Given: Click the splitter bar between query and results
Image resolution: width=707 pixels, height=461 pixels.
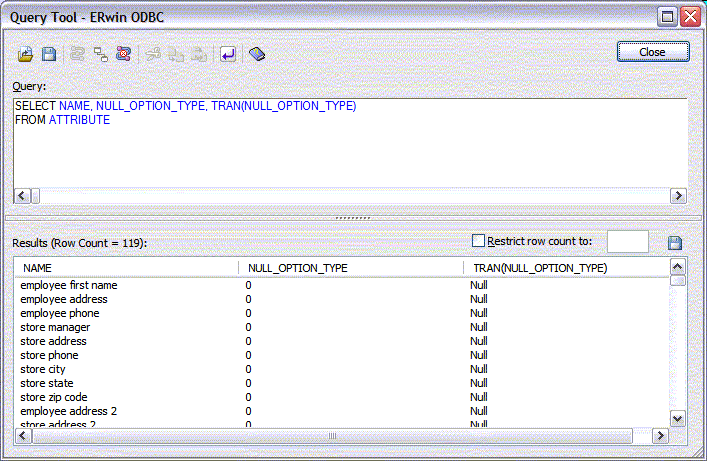Looking at the screenshot, I should click(x=352, y=216).
